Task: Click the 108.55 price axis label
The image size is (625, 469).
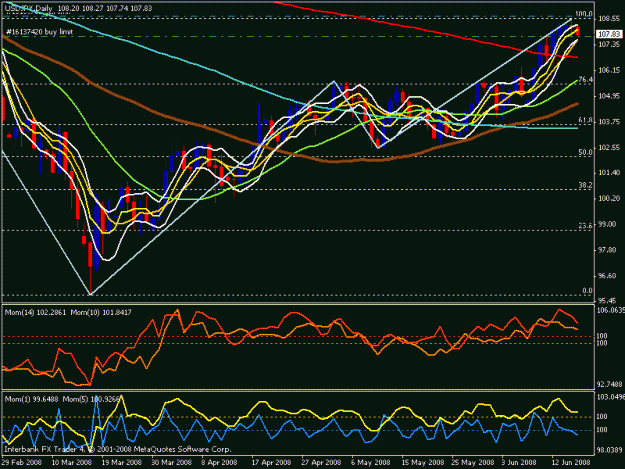Action: (609, 19)
